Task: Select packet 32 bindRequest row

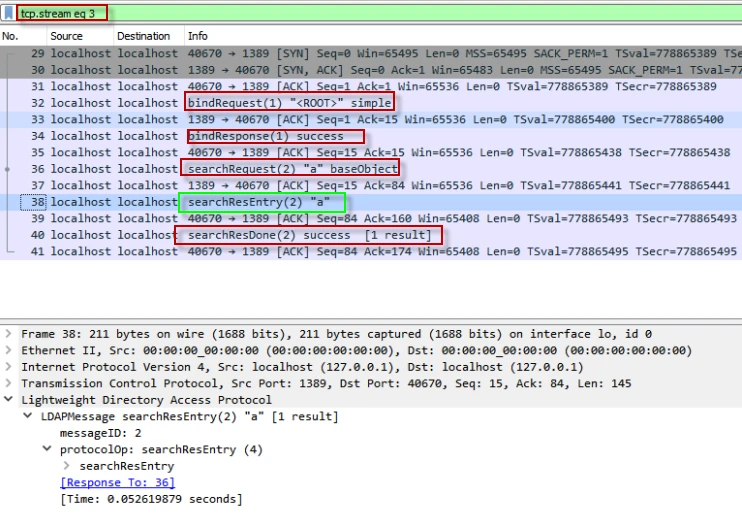Action: (289, 103)
